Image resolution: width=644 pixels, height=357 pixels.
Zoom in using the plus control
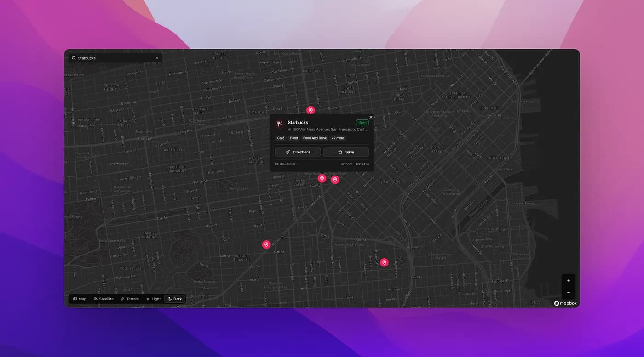[569, 280]
